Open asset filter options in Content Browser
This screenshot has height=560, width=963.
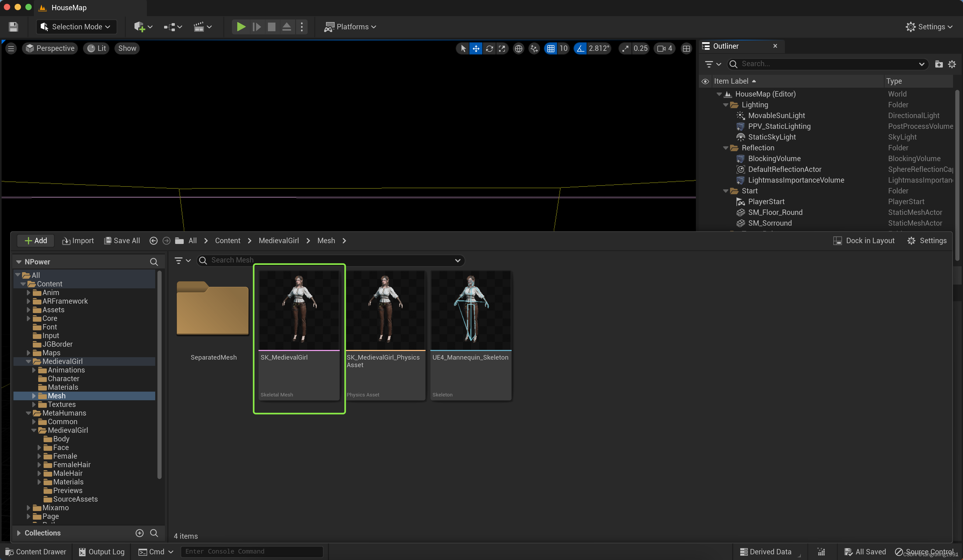click(182, 261)
